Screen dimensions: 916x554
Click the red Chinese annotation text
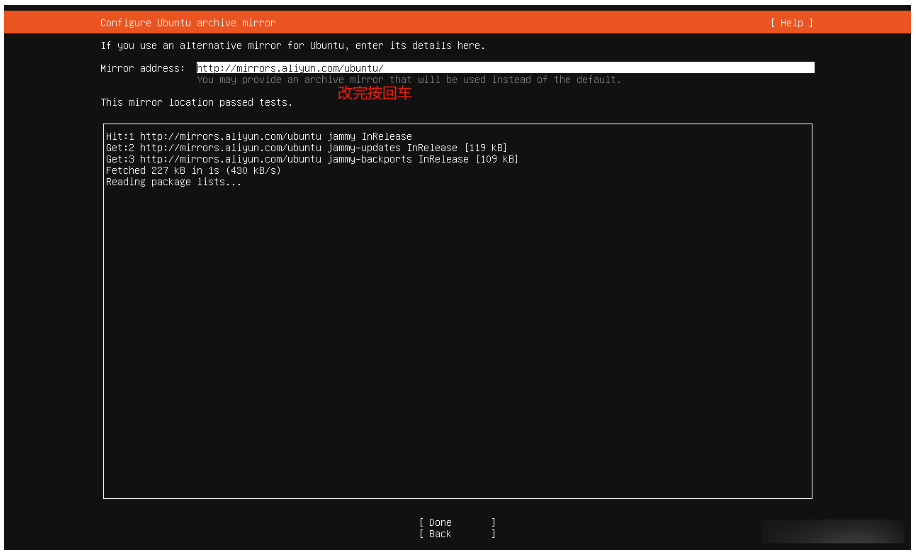[x=374, y=93]
